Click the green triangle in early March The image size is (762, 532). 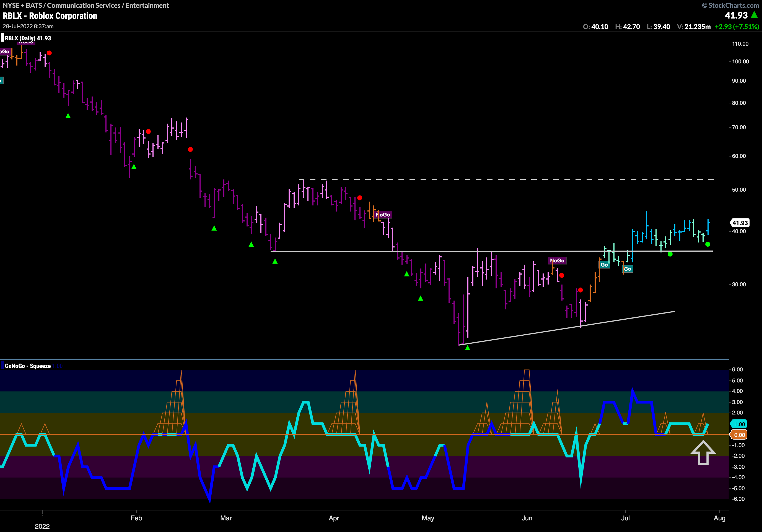pyautogui.click(x=251, y=244)
